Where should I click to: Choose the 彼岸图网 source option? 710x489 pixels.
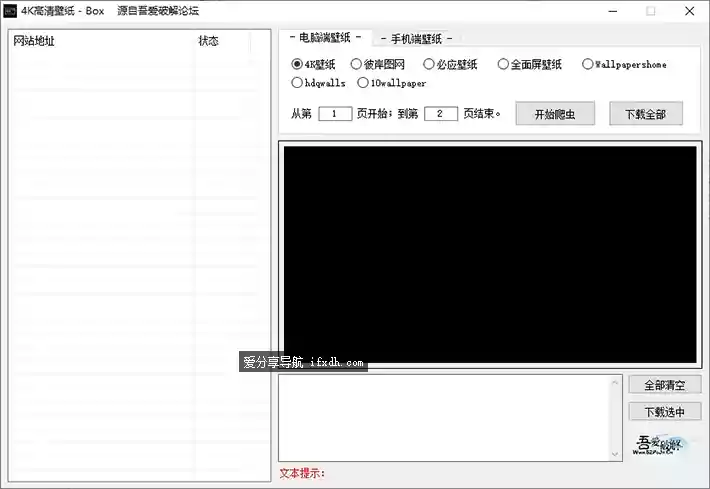[x=378, y=64]
